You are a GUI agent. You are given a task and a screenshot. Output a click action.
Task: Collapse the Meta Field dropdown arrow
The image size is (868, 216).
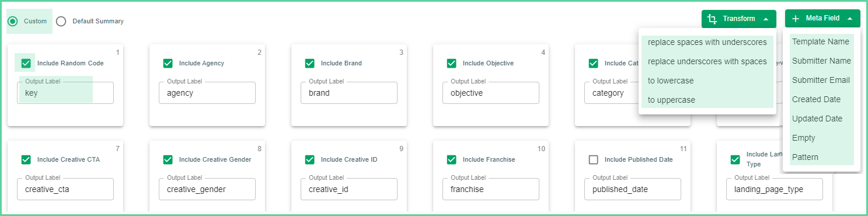849,19
